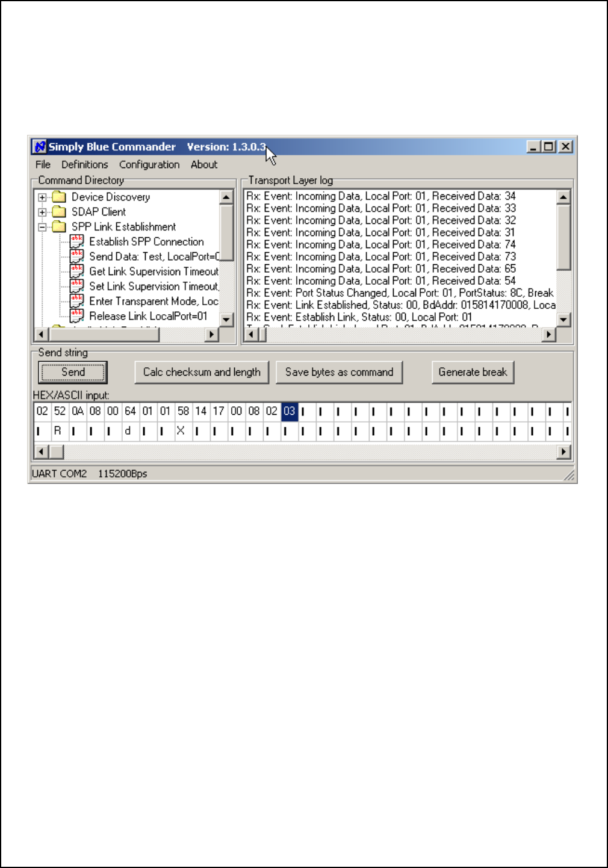The height and width of the screenshot is (868, 608).
Task: Click the Simply Blue Commander title bar icon
Action: 40,146
